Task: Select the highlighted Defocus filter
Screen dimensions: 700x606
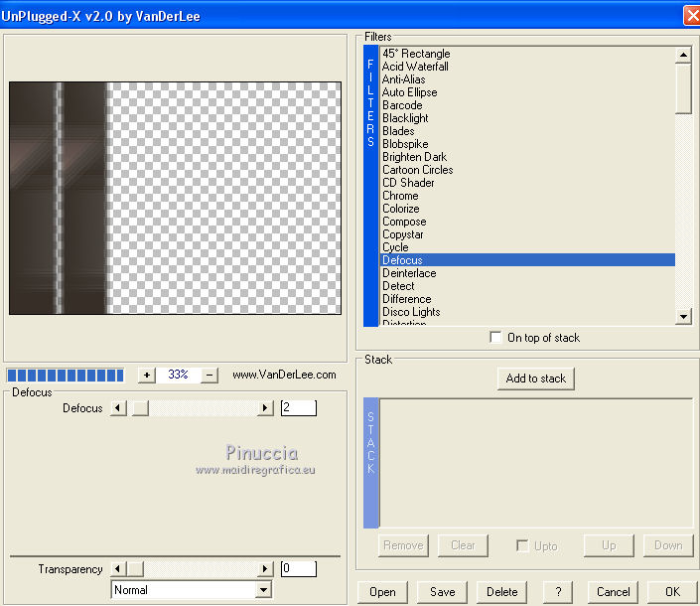Action: pyautogui.click(x=527, y=260)
